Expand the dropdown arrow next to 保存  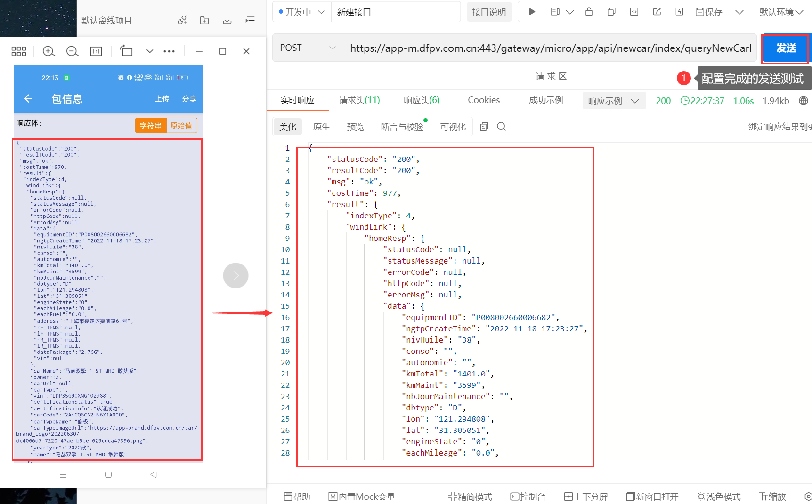tap(739, 12)
